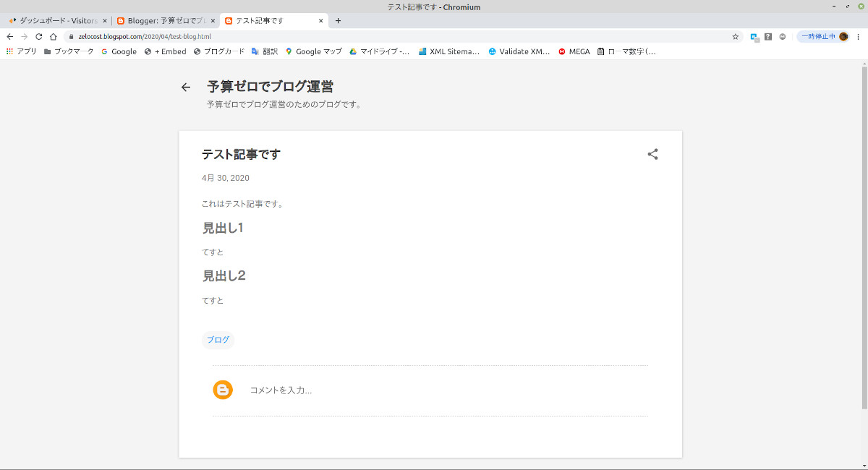Open the ローマ数字 bookmark
Screen dimensions: 868x470
click(x=626, y=51)
